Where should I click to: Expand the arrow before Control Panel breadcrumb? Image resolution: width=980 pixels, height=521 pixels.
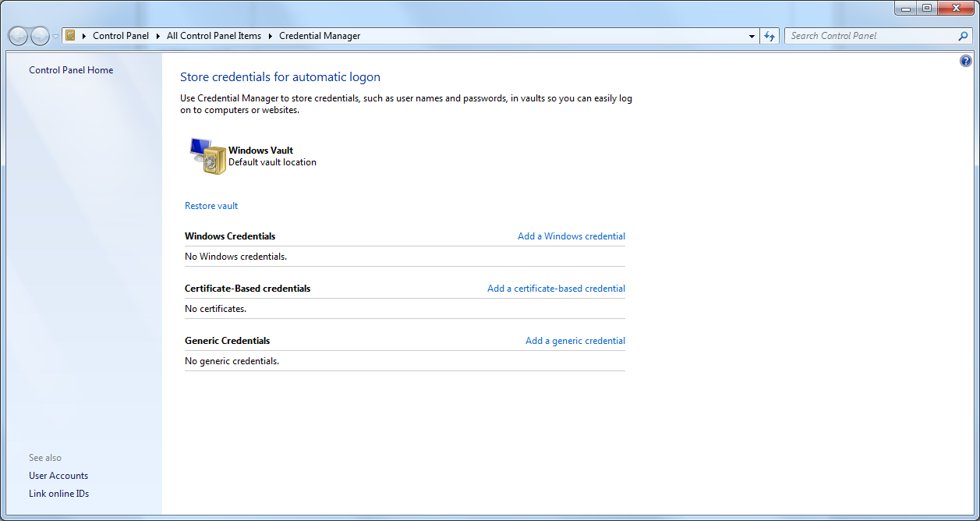pos(84,36)
